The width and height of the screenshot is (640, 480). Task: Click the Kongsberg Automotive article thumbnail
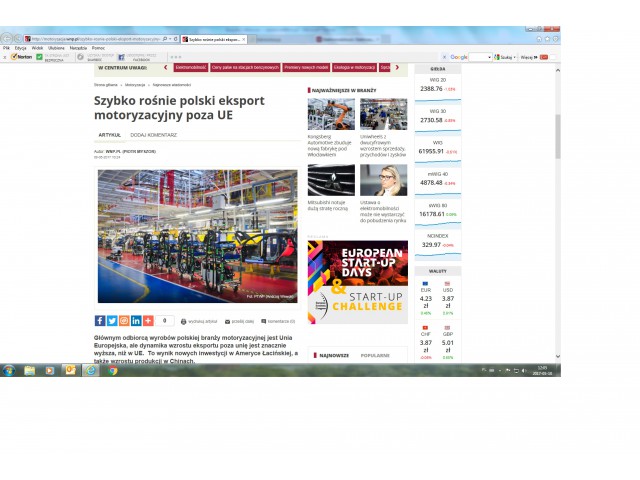coord(331,114)
